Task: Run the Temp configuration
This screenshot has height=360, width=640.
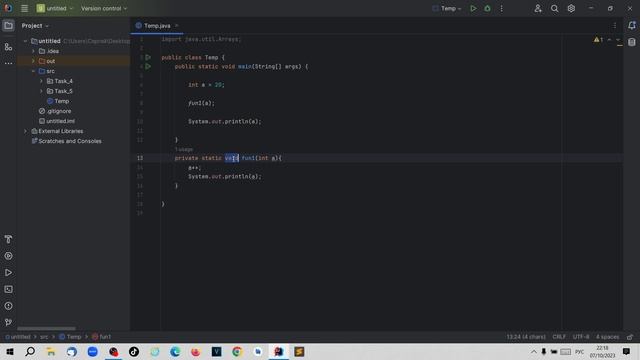Action: click(473, 8)
